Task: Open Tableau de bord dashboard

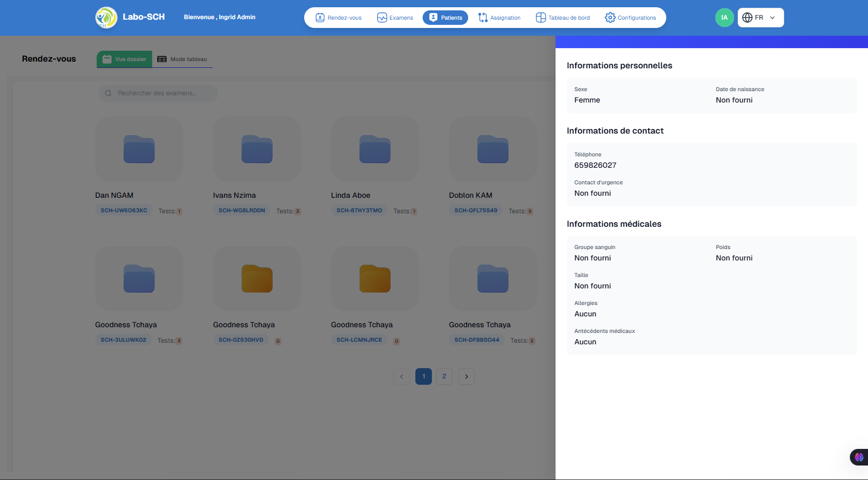Action: click(x=563, y=18)
